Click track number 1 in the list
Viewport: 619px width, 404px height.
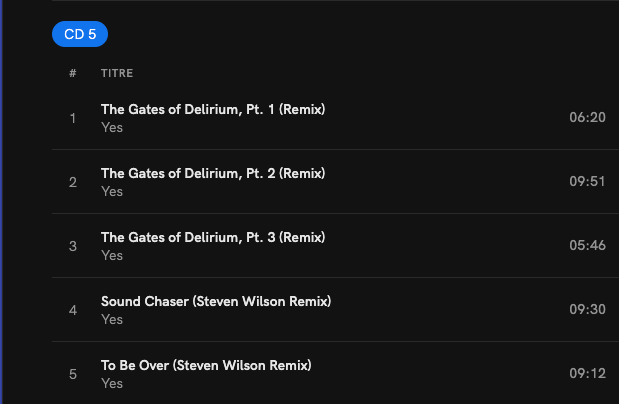coord(73,118)
